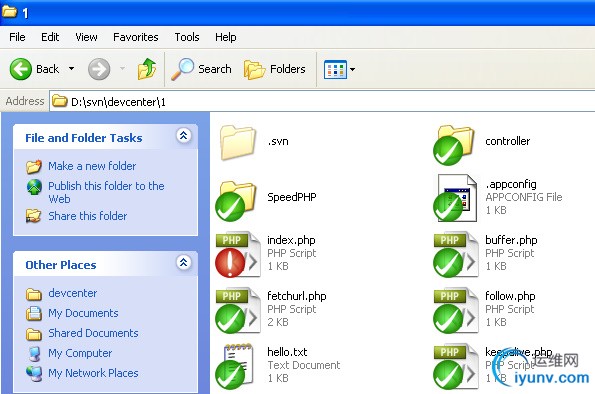
Task: Click the buffer.php file name
Action: pyautogui.click(x=511, y=240)
